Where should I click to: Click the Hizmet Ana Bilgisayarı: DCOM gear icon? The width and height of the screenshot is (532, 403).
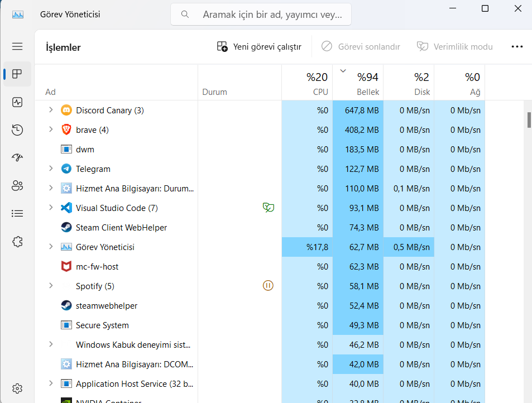[x=66, y=364]
